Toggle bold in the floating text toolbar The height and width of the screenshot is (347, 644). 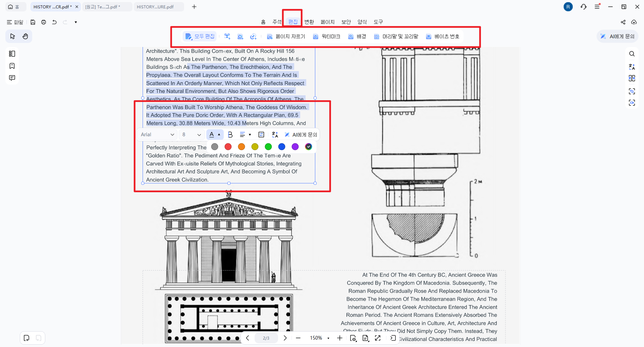230,135
